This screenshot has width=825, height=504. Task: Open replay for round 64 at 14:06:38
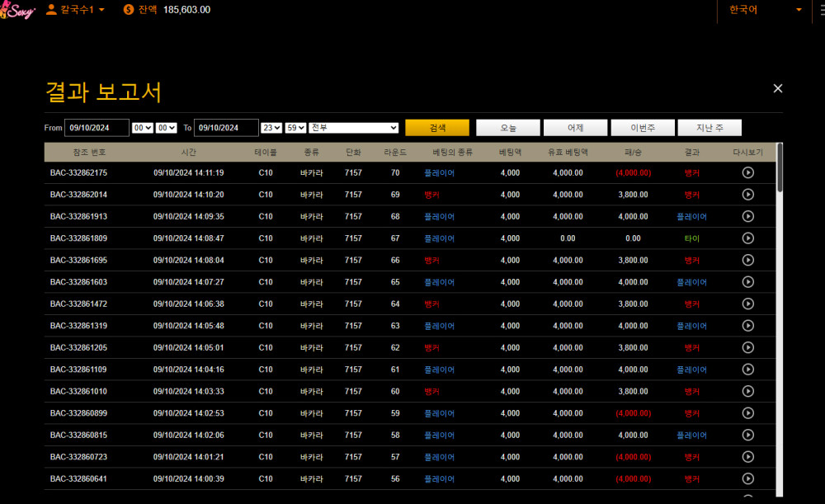click(747, 304)
